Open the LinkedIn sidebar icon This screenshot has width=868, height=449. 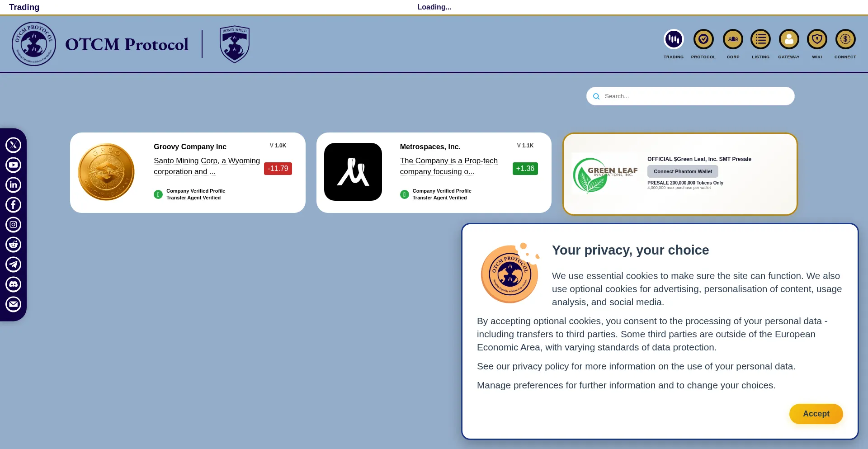(14, 185)
